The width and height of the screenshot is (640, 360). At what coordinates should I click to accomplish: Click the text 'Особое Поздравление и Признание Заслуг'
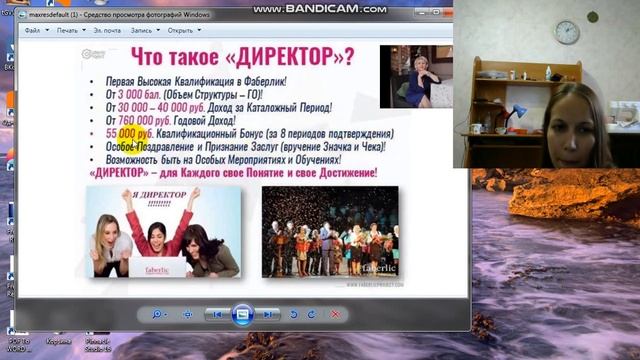(192, 147)
